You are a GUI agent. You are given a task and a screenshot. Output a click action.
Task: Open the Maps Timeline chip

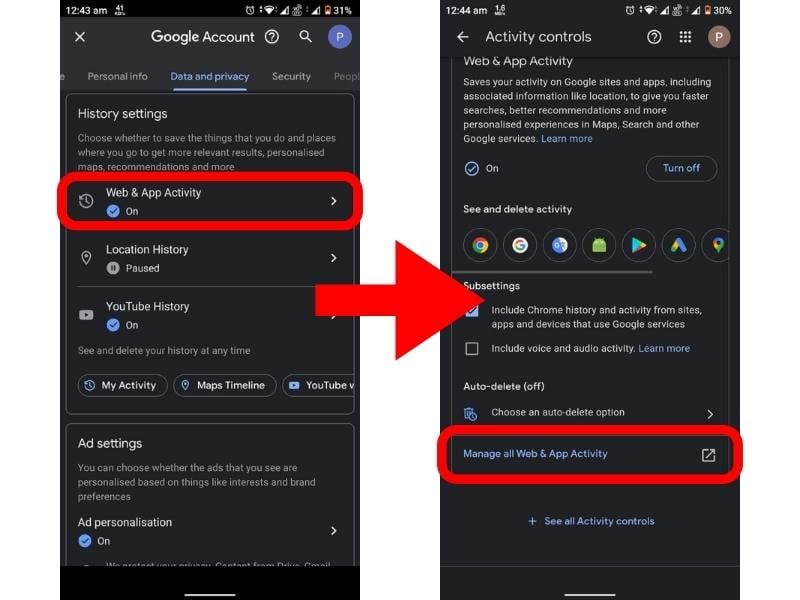225,385
